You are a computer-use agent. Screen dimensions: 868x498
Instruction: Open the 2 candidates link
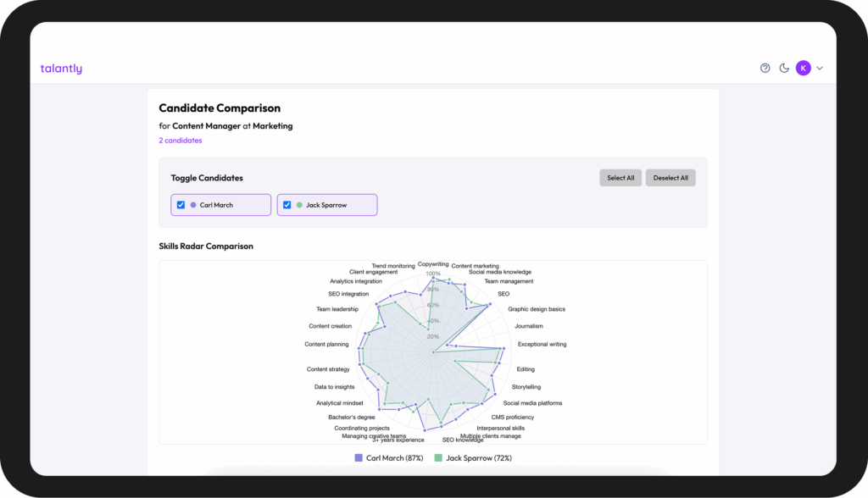[x=180, y=141]
